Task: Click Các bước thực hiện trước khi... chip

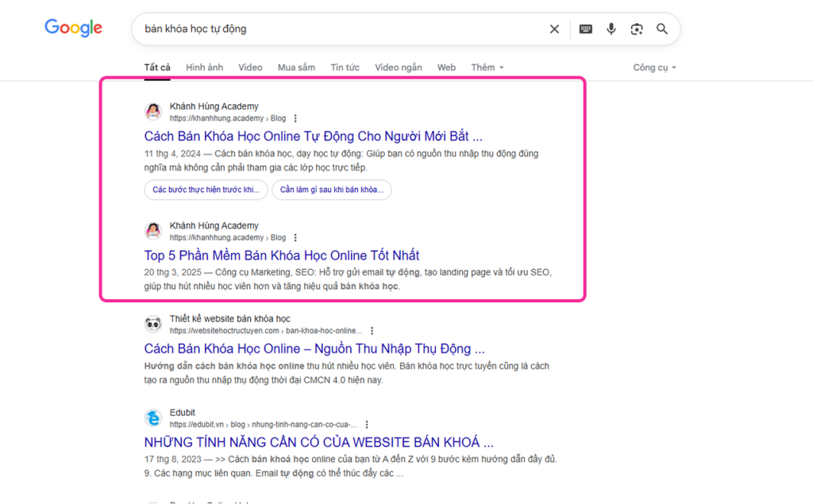Action: coord(206,190)
